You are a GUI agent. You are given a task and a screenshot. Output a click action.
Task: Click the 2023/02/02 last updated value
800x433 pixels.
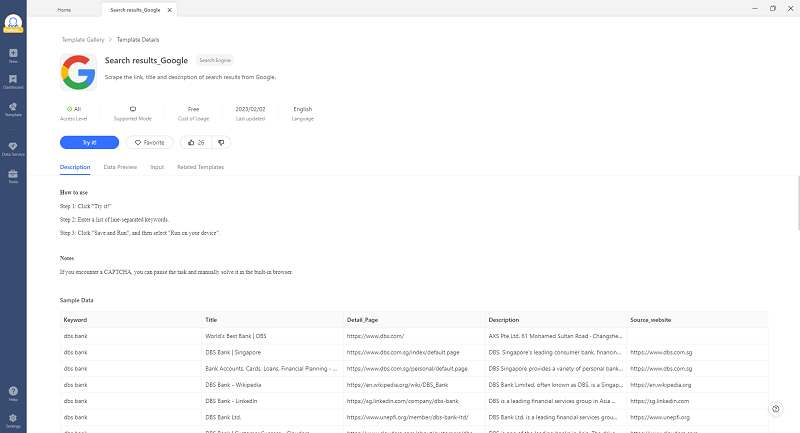coord(250,109)
